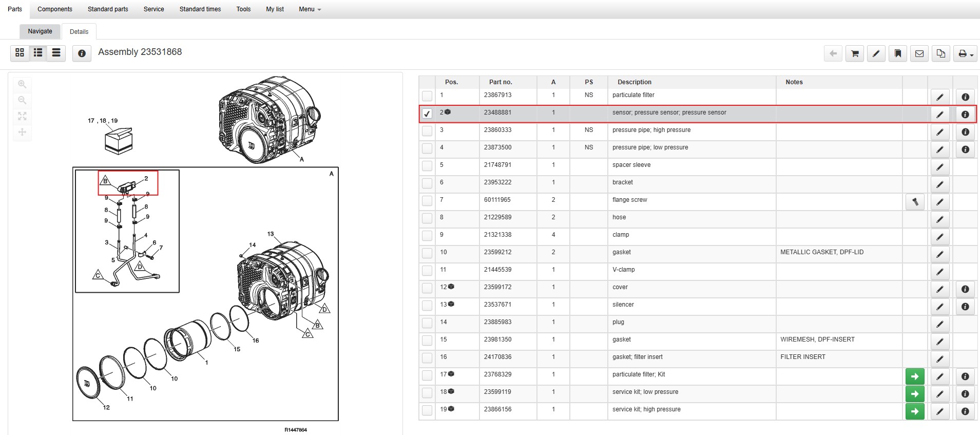Go back with the left arrow button
The height and width of the screenshot is (435, 980).
(x=833, y=53)
